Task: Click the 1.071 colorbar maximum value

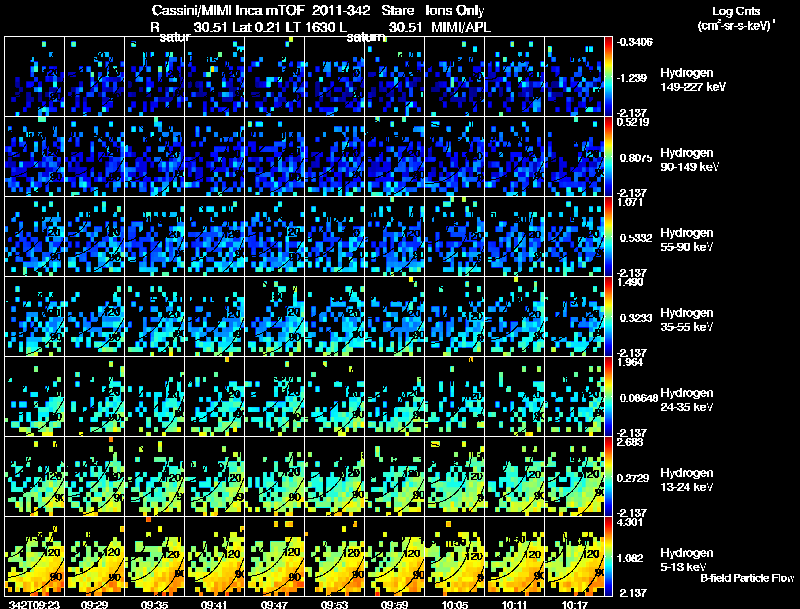Action: pyautogui.click(x=630, y=202)
